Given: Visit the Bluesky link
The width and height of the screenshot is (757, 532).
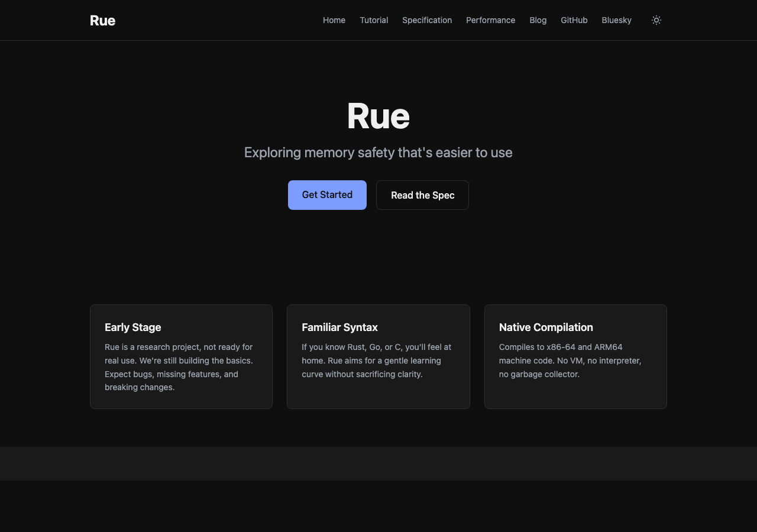Looking at the screenshot, I should (616, 20).
